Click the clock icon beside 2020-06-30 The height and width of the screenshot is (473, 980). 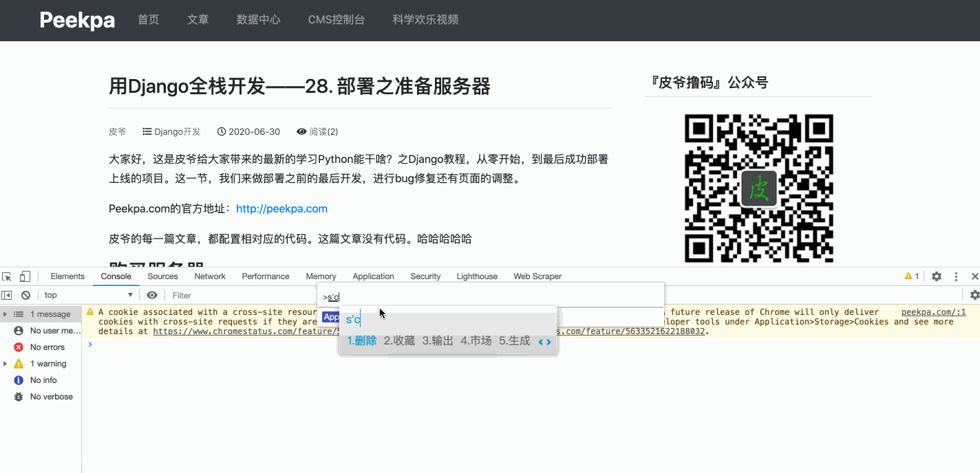[x=222, y=131]
